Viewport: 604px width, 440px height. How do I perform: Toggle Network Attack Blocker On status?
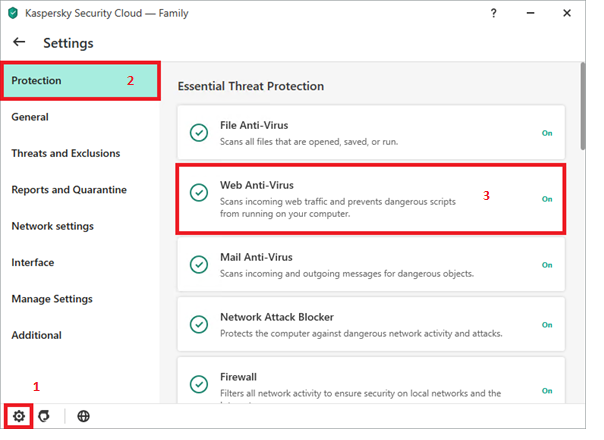pyautogui.click(x=547, y=325)
